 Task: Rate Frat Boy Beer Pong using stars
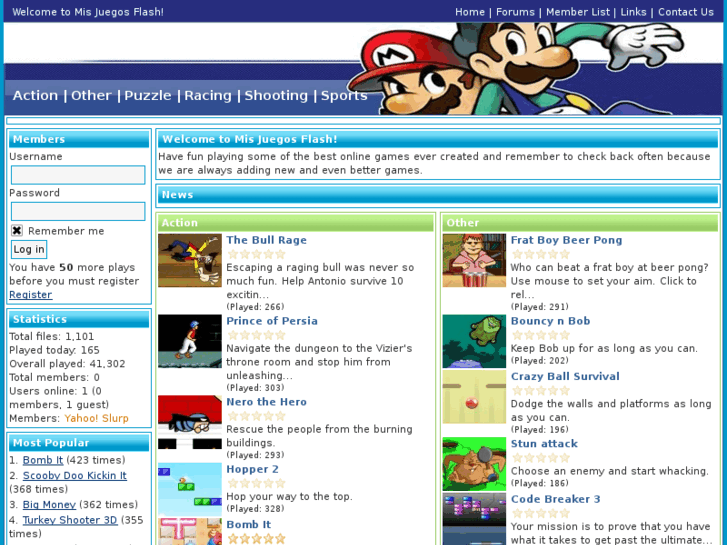coord(541,254)
